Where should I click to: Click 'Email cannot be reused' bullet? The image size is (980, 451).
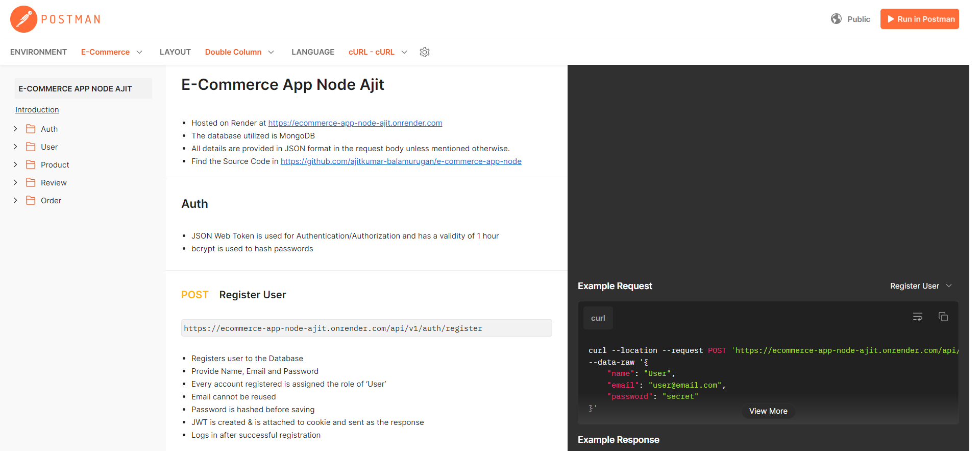coord(234,397)
